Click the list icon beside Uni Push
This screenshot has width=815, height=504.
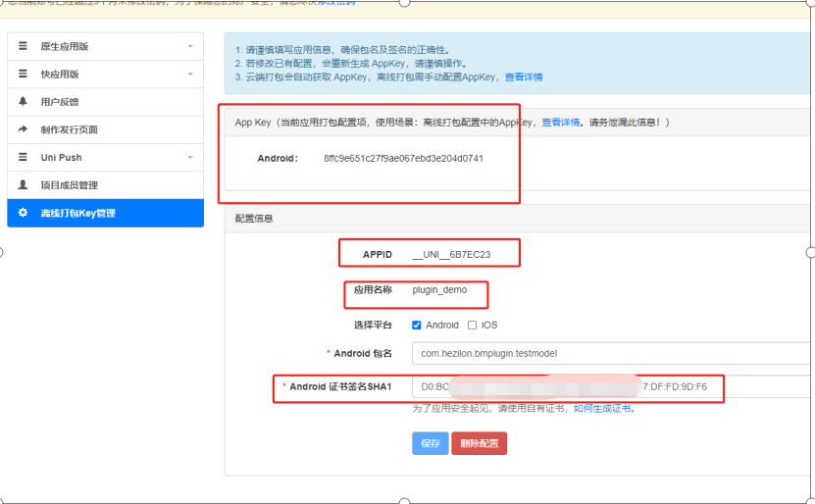[x=23, y=157]
